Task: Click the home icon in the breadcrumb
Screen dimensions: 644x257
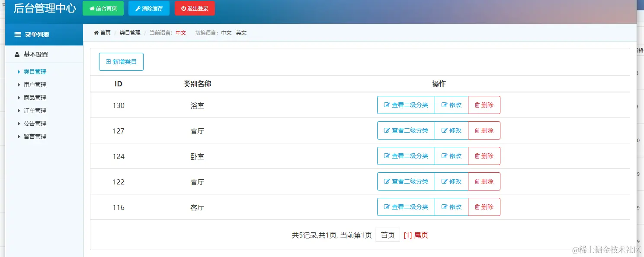Action: click(96, 33)
